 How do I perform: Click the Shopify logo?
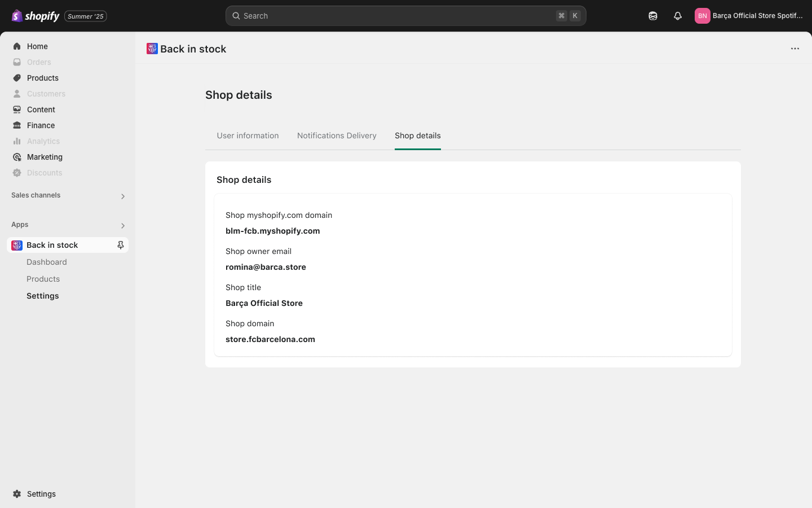[x=35, y=16]
